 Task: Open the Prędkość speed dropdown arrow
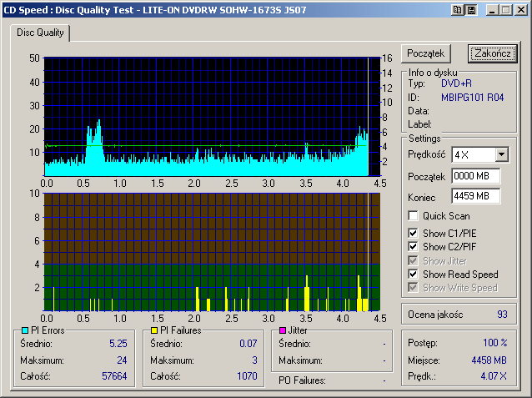(501, 155)
